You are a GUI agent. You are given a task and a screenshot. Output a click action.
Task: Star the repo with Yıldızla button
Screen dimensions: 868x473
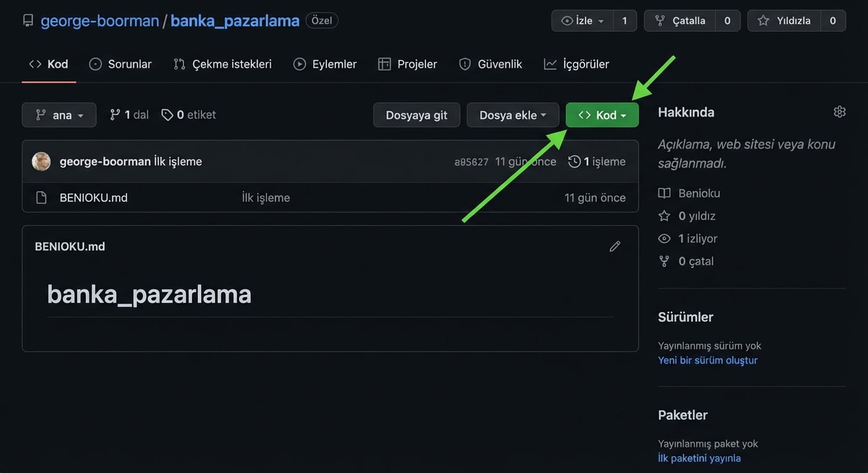pyautogui.click(x=785, y=21)
